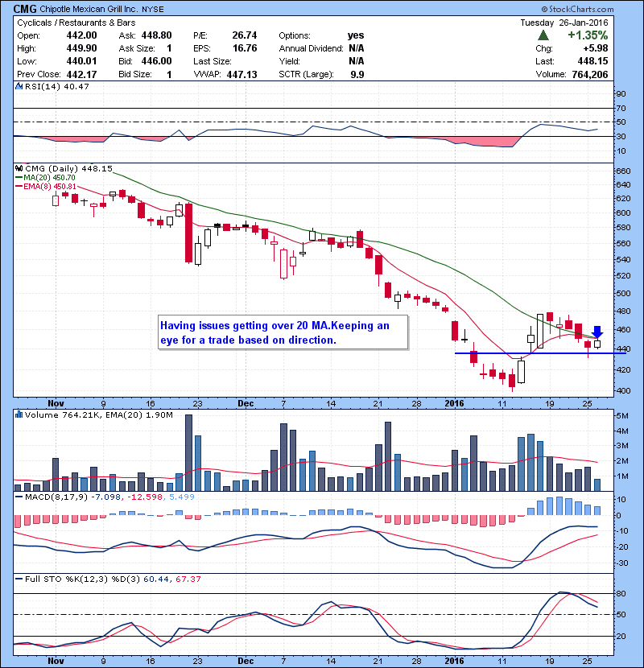Click the Chipotle Mexican Grill Inc. company name
The image size is (644, 668).
click(89, 10)
